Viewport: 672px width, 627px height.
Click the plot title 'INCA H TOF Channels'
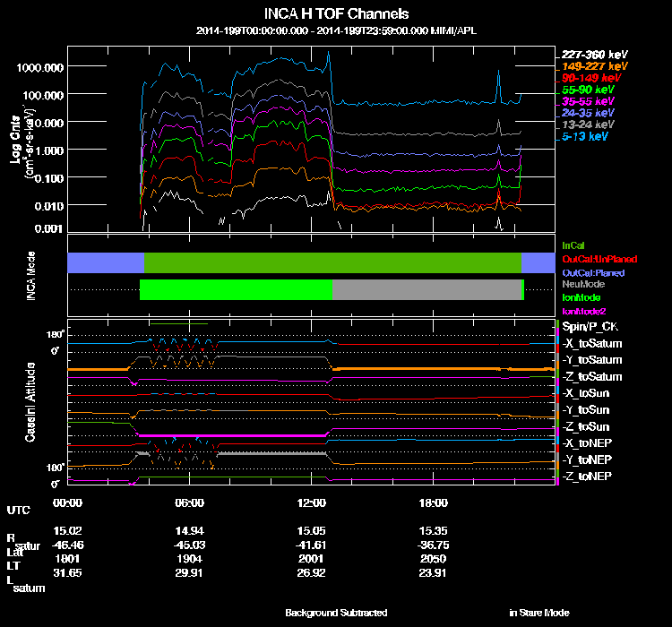point(336,13)
